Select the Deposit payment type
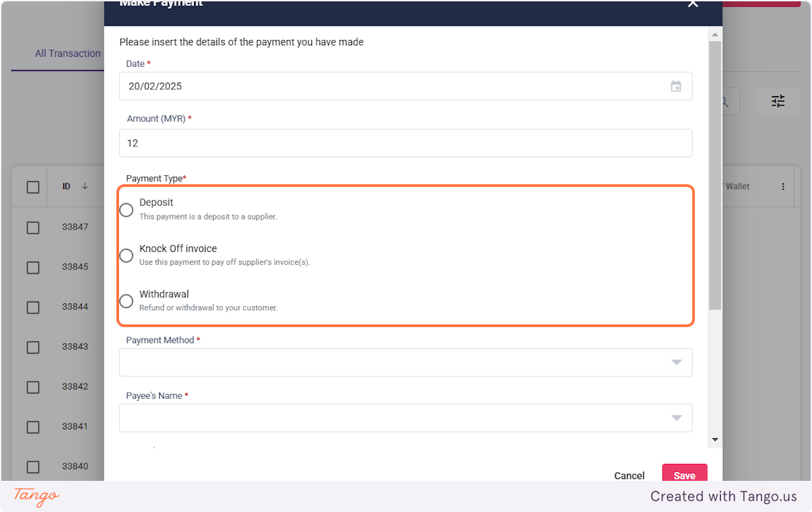The height and width of the screenshot is (512, 812). [127, 210]
